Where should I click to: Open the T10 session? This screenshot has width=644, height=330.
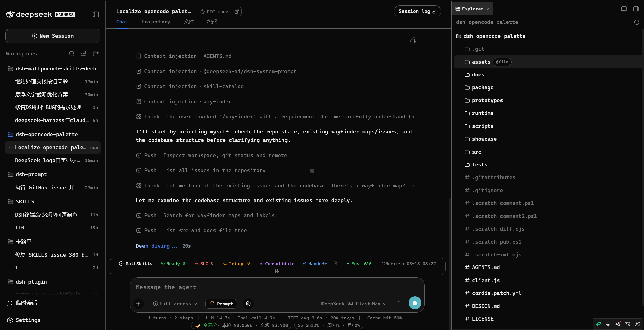(x=53, y=228)
